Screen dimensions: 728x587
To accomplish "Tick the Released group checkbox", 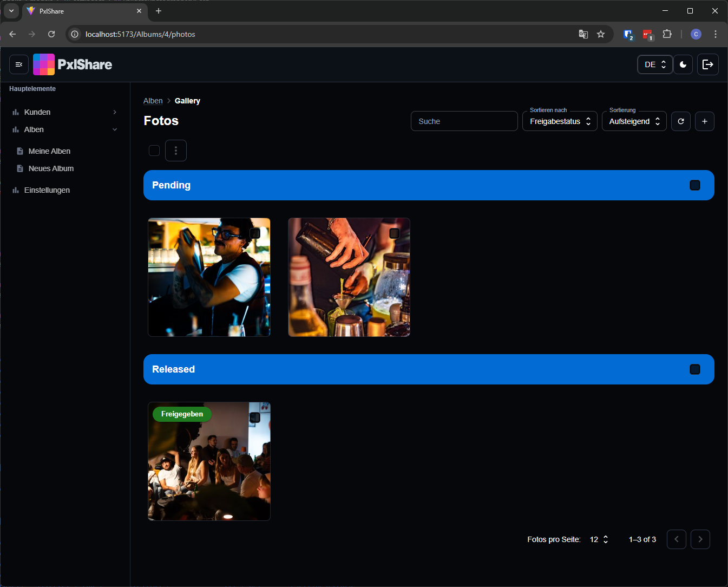I will click(x=695, y=369).
